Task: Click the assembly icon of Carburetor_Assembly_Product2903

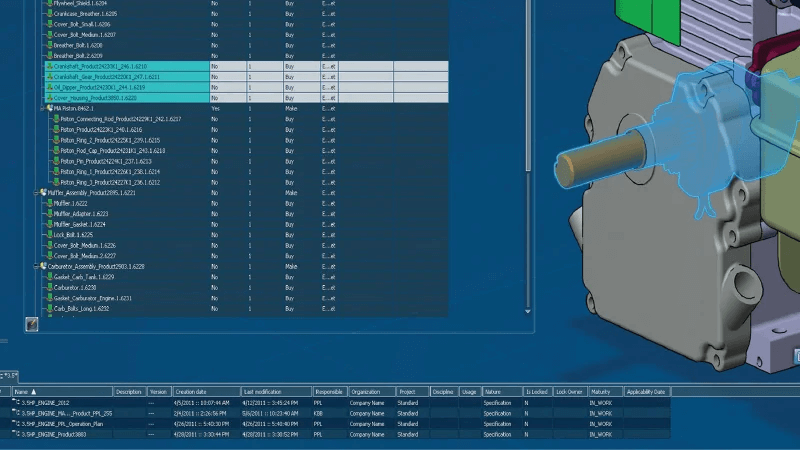Action: click(x=43, y=267)
